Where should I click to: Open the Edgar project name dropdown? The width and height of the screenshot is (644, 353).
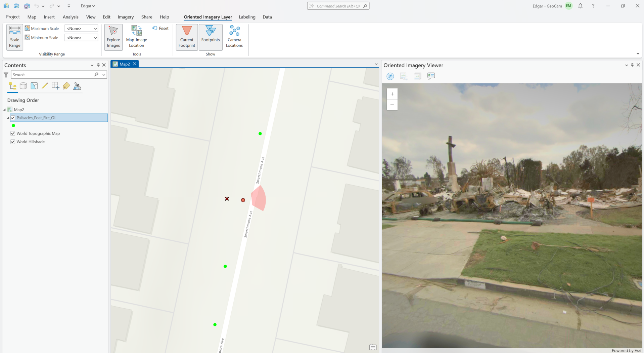(88, 6)
